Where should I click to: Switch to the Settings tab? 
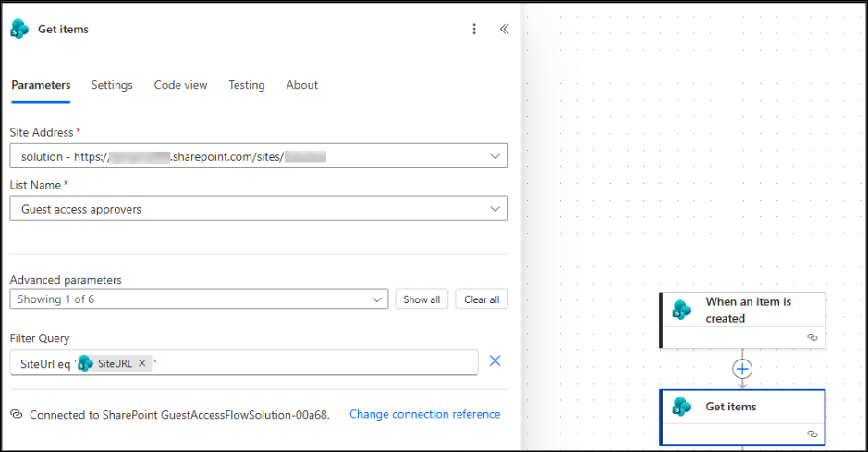click(x=112, y=85)
